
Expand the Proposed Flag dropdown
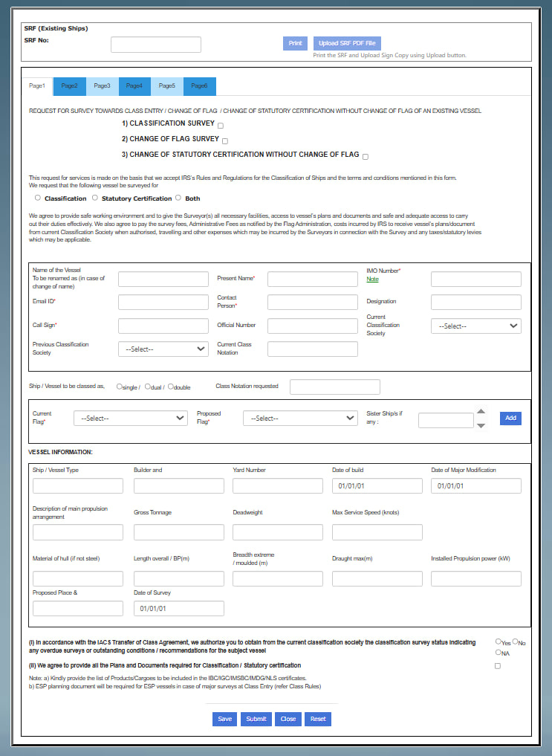click(299, 419)
